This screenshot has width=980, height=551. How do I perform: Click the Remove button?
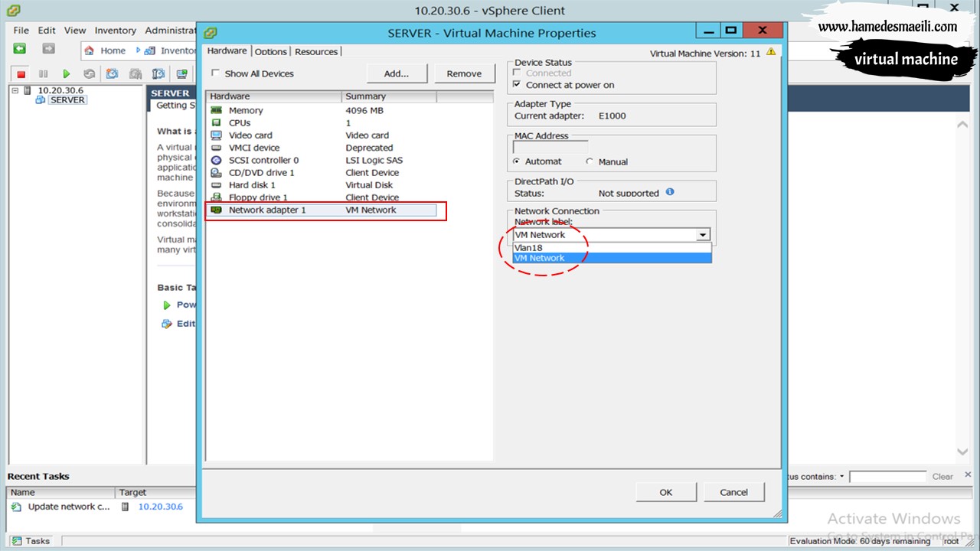point(464,73)
